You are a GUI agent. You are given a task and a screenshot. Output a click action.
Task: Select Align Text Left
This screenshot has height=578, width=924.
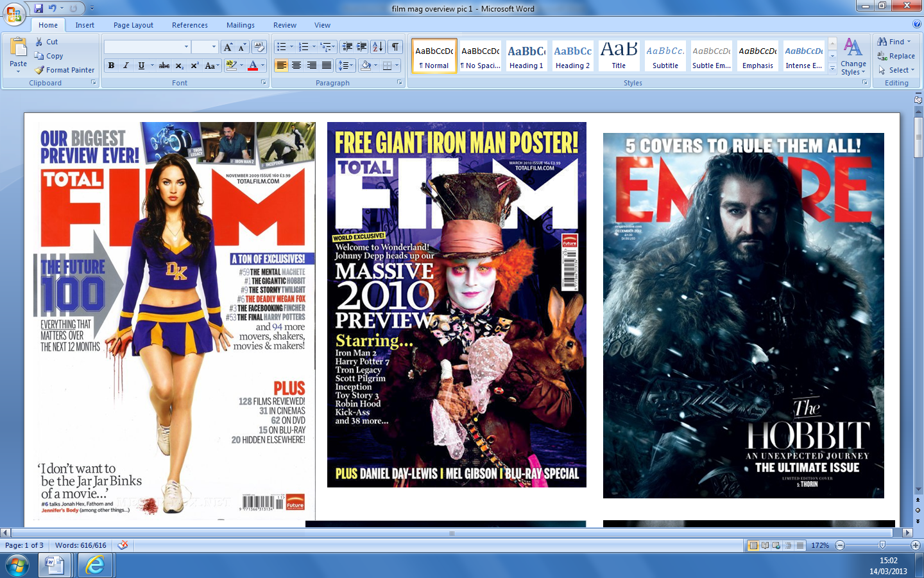coord(282,66)
